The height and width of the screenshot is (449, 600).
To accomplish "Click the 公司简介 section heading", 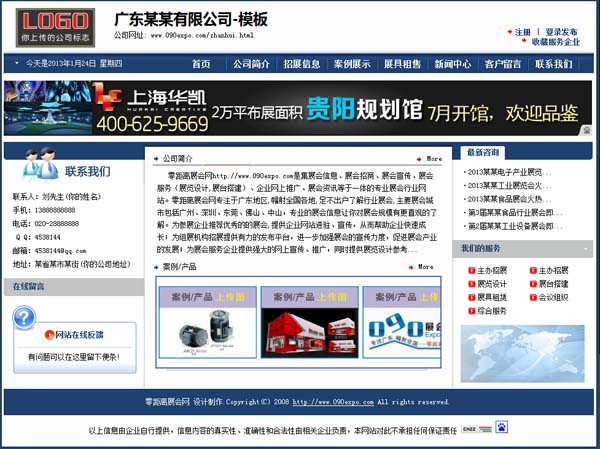I will (178, 158).
